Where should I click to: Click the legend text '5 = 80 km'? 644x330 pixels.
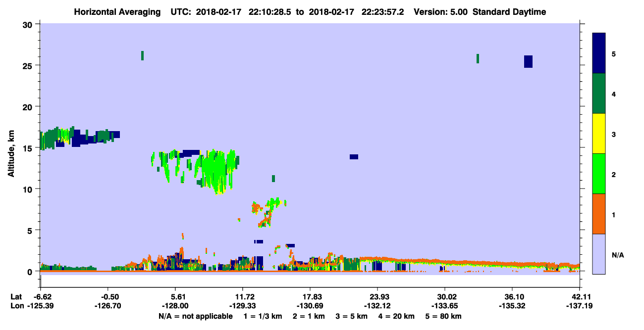click(x=443, y=316)
